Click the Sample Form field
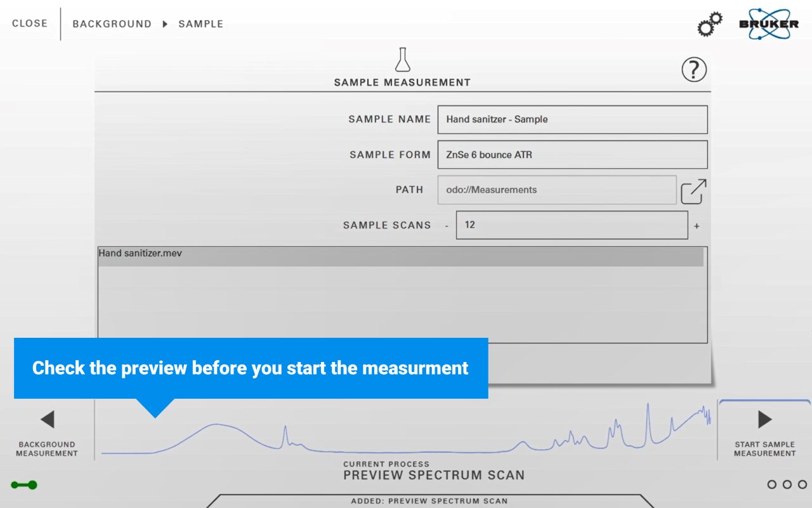812x508 pixels. (x=572, y=155)
